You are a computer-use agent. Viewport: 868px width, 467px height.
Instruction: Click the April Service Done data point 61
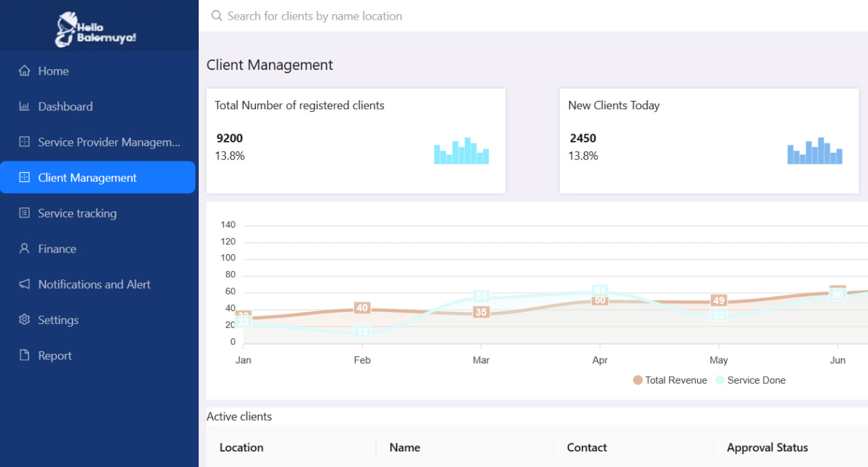coord(599,290)
